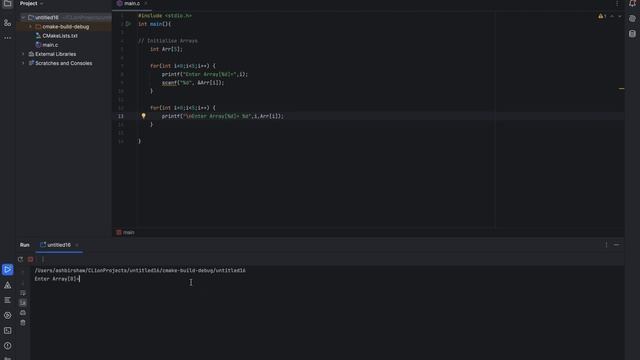
Task: Click the lightbulb quick-fix icon on line 13
Action: (143, 116)
